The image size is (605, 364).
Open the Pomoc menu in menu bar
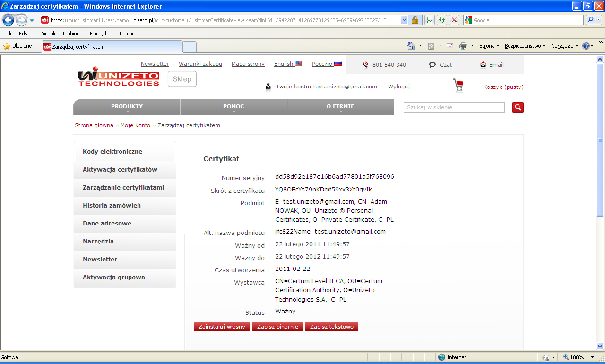click(x=127, y=34)
